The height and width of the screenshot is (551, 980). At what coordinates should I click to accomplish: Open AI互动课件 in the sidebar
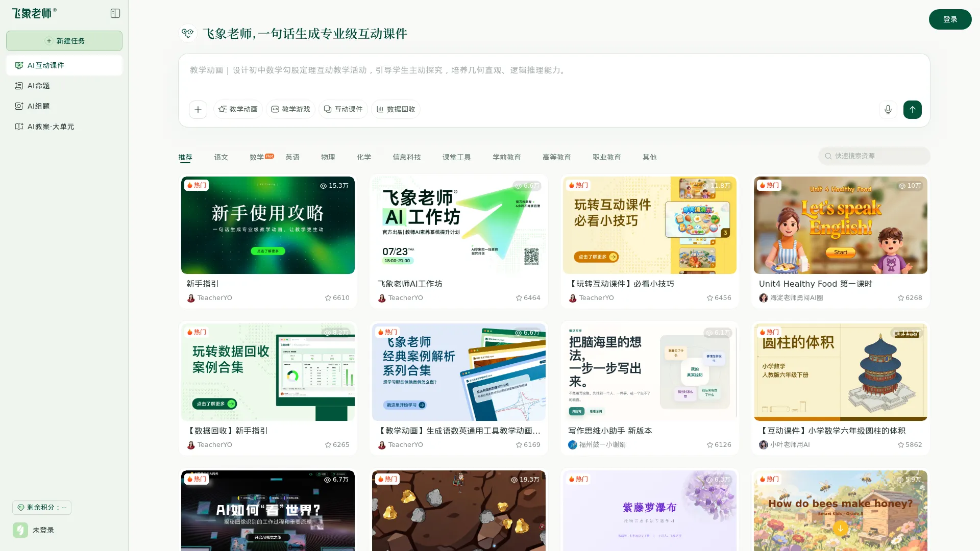64,65
